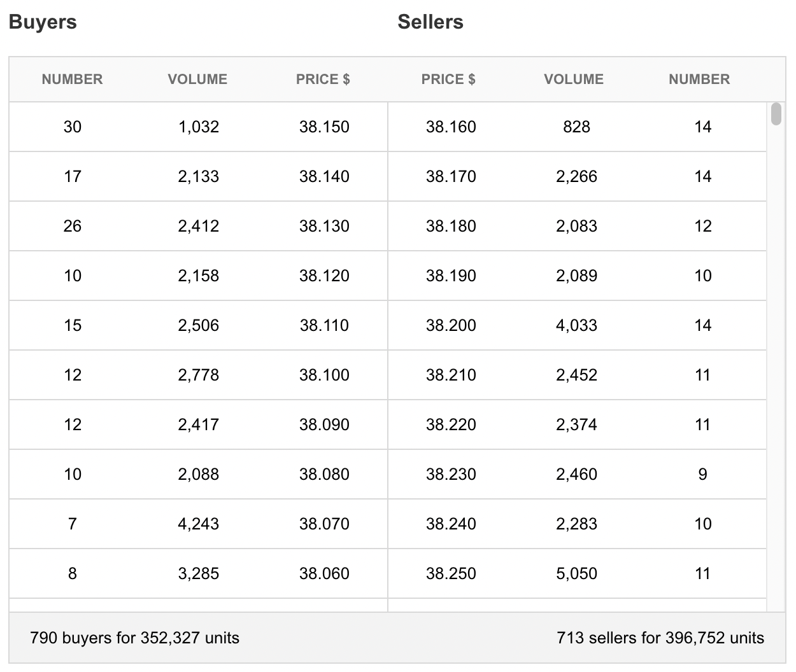Click the buyers PRICE $ column header
Viewport: 796px width, 672px height.
click(323, 80)
